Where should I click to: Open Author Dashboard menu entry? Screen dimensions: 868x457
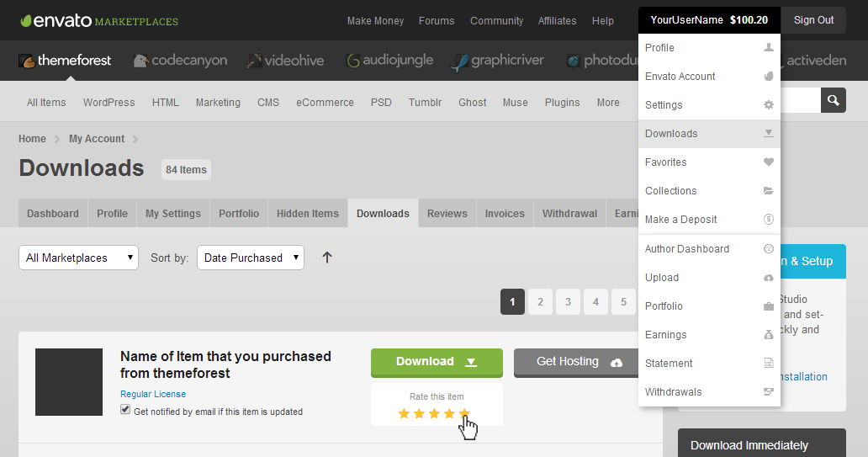click(709, 249)
